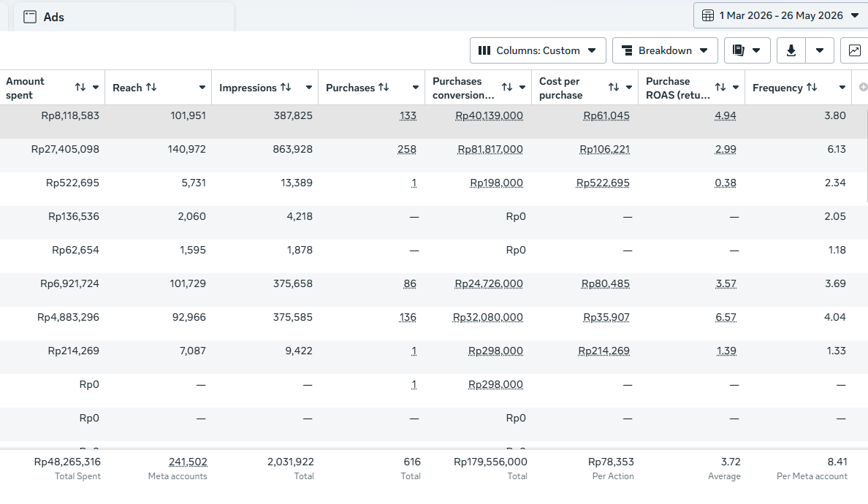Sort Purchases column arrows icon
This screenshot has width=868, height=504.
384,88
